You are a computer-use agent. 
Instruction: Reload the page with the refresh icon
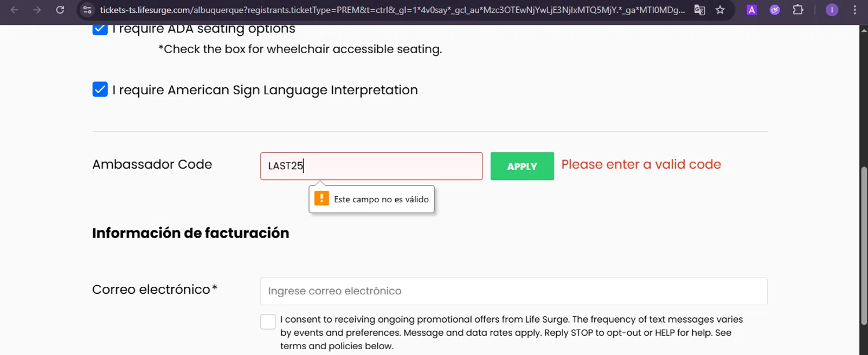pos(60,10)
